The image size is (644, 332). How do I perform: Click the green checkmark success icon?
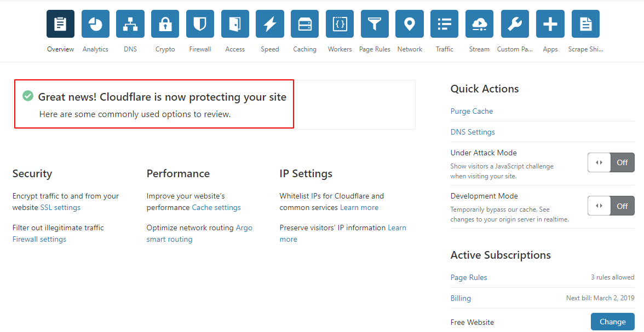point(28,96)
